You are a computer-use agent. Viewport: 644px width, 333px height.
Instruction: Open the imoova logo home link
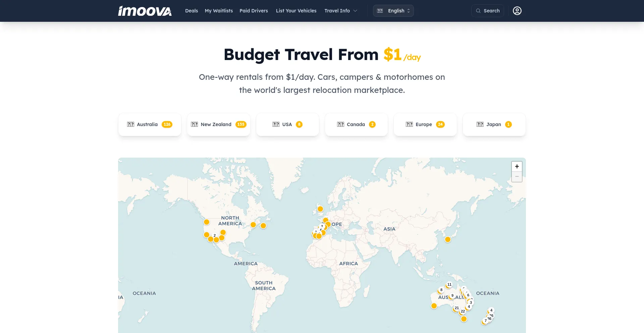pos(145,11)
